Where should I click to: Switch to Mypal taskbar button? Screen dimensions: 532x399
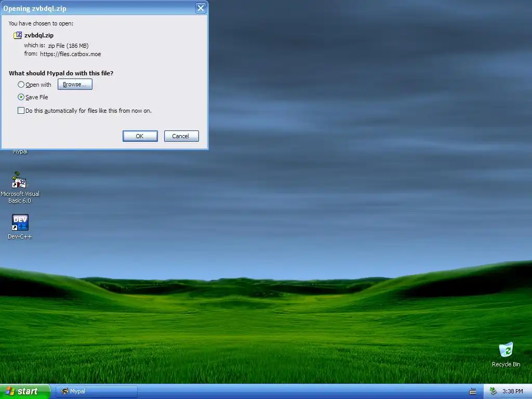96,391
